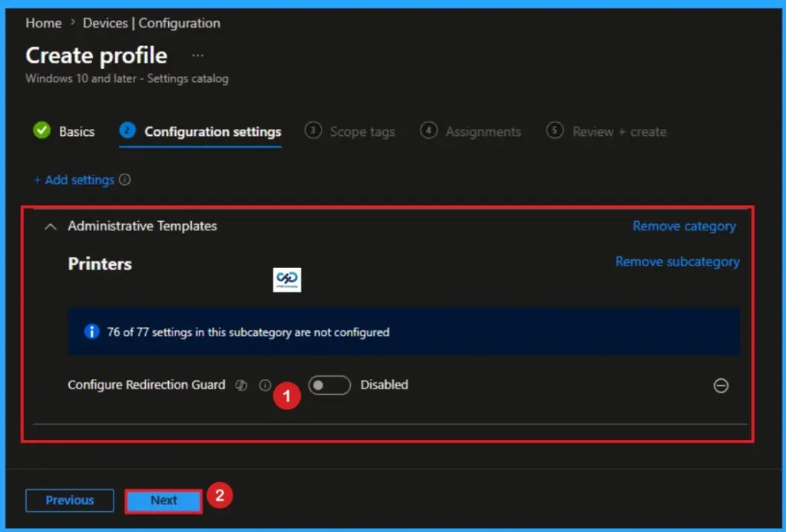Image resolution: width=786 pixels, height=532 pixels.
Task: Click the Previous button
Action: [70, 501]
